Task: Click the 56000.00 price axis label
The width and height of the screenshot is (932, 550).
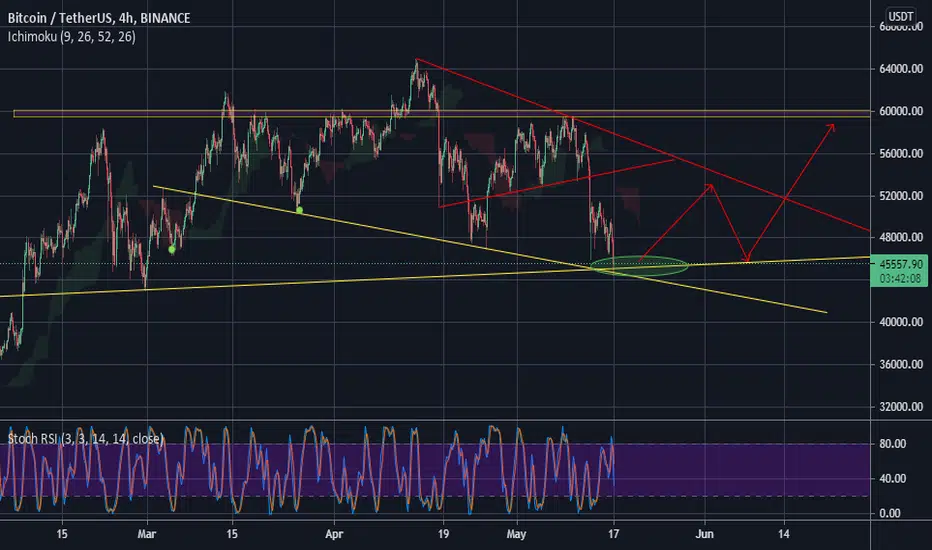Action: pos(901,153)
